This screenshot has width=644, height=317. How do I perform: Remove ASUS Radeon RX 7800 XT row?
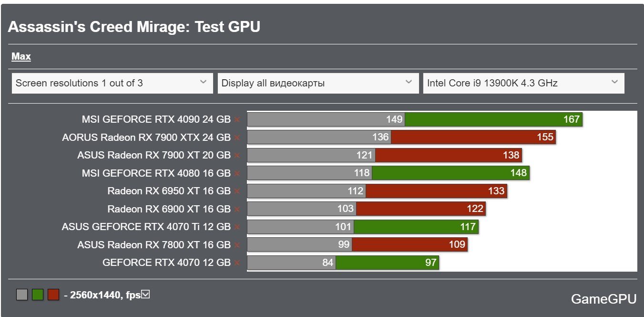tap(237, 245)
